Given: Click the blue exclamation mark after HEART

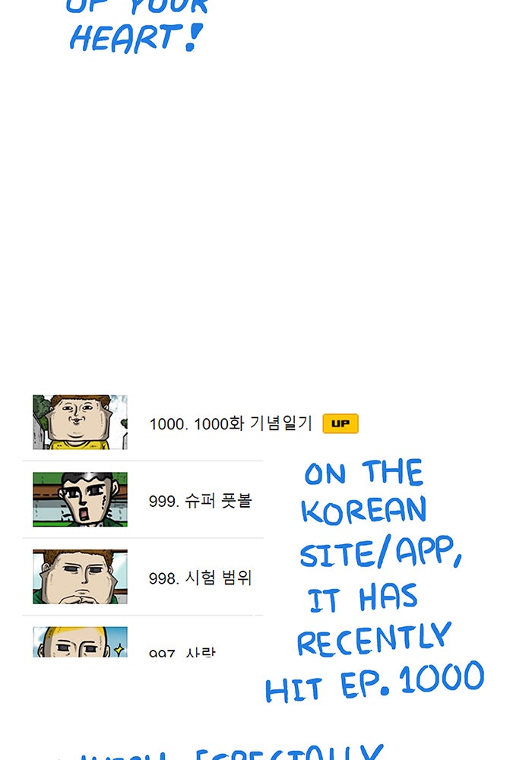Looking at the screenshot, I should click(193, 36).
